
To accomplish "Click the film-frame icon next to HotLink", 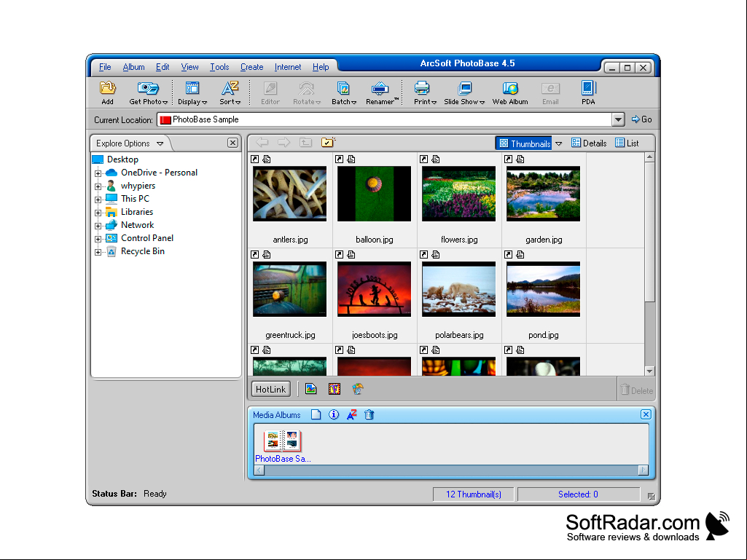I will coord(335,389).
